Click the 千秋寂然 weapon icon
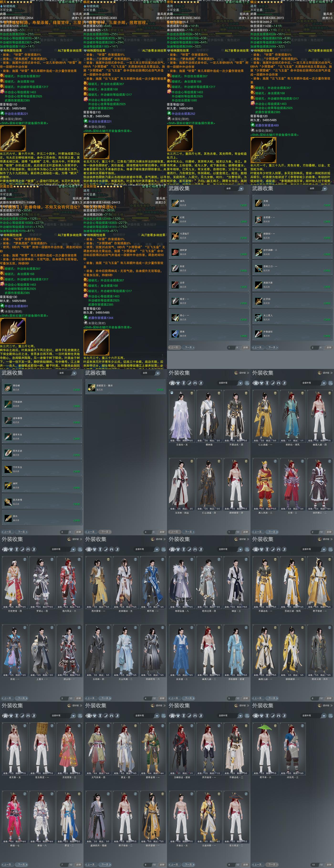The image size is (334, 868). pyautogui.click(x=8, y=404)
